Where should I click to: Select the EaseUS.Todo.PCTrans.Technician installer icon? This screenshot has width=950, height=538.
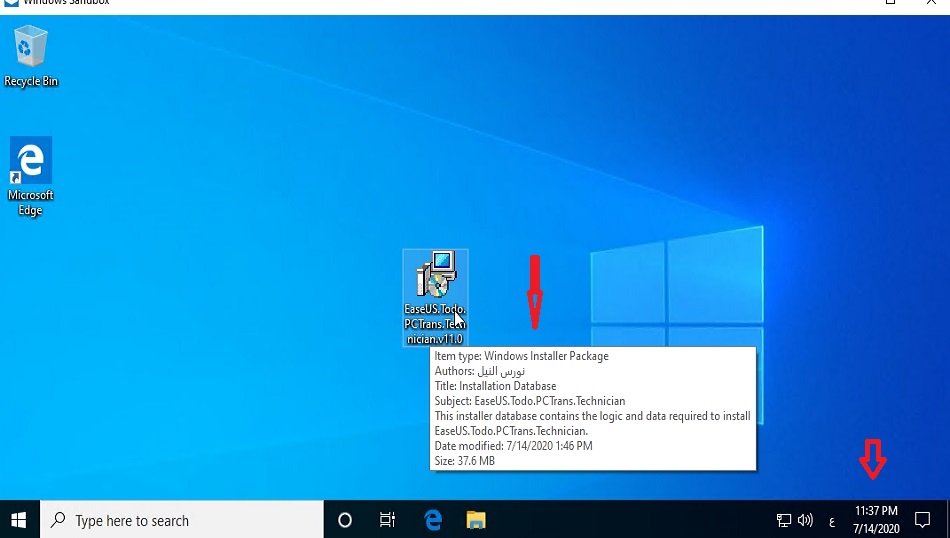(435, 297)
